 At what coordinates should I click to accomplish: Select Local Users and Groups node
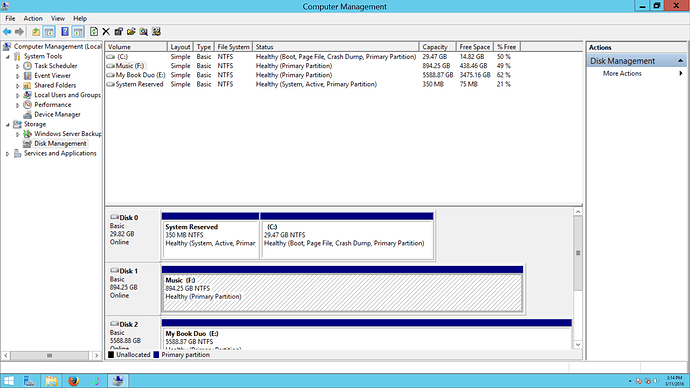click(67, 95)
